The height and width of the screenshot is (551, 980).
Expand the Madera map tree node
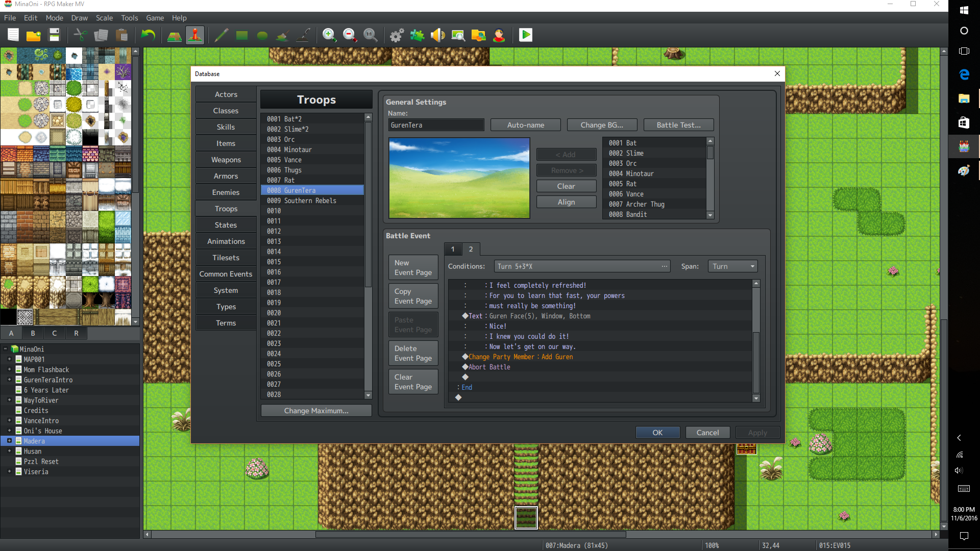(x=9, y=441)
